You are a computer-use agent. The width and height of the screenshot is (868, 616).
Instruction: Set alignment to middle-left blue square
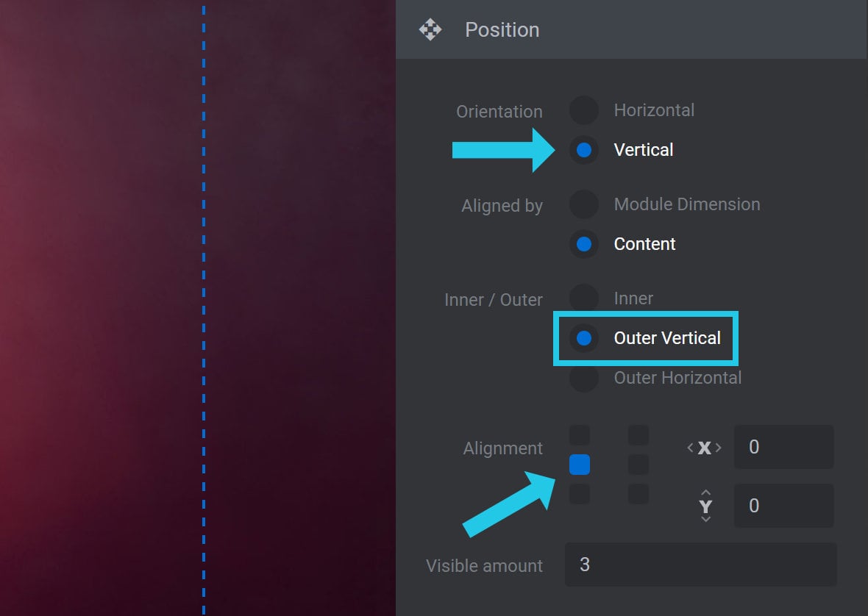[x=580, y=465]
